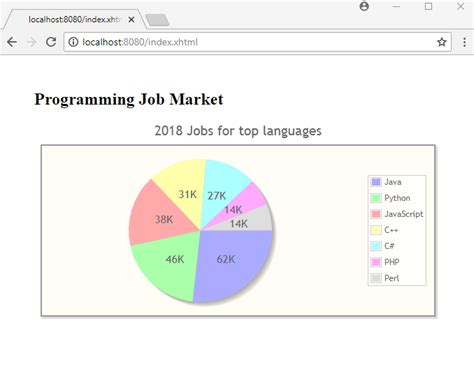Select the localhost:8080/index.xhtml tab

click(74, 19)
